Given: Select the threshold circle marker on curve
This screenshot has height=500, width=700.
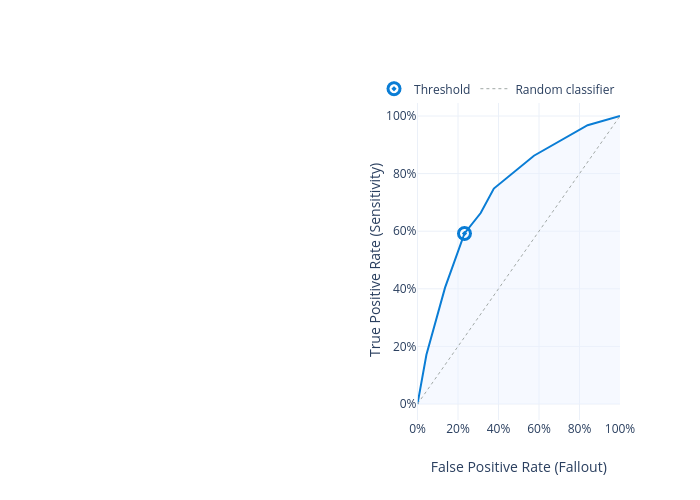Looking at the screenshot, I should click(464, 233).
